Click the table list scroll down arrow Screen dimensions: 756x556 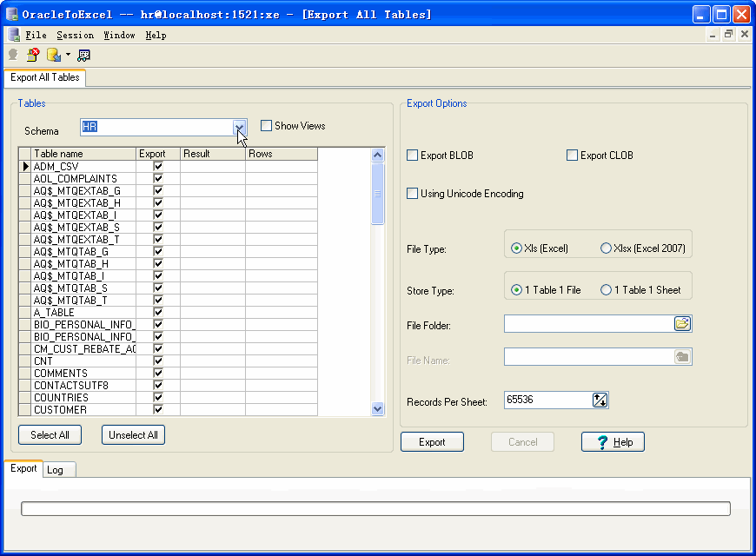click(x=377, y=409)
